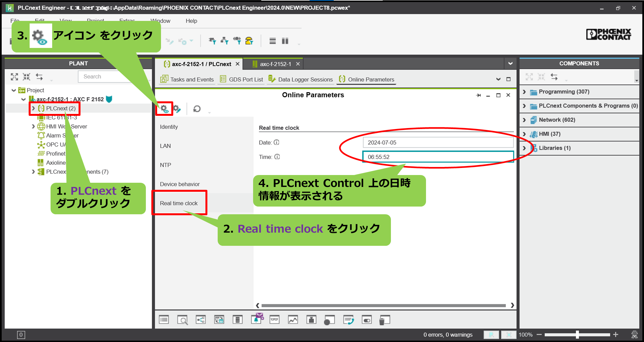Switch to axc-f-2152-1 / PLCnext editor tab

coord(201,64)
